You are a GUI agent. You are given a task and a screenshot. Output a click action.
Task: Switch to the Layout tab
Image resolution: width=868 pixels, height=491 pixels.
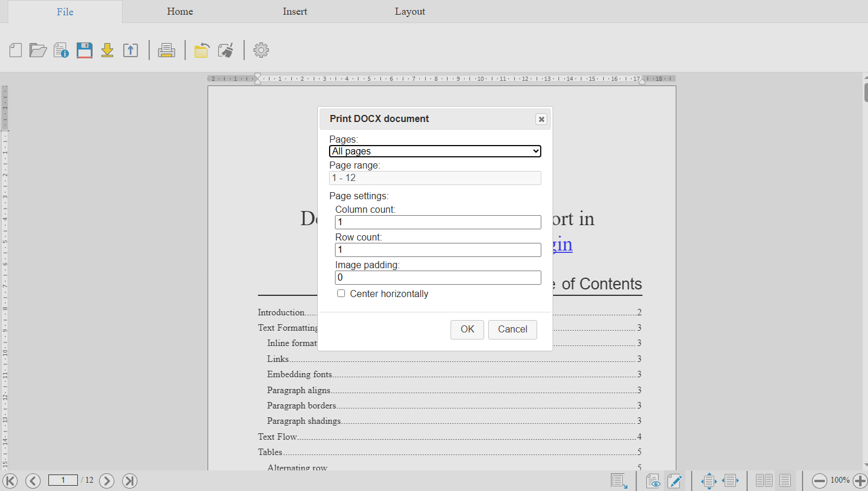(x=410, y=12)
